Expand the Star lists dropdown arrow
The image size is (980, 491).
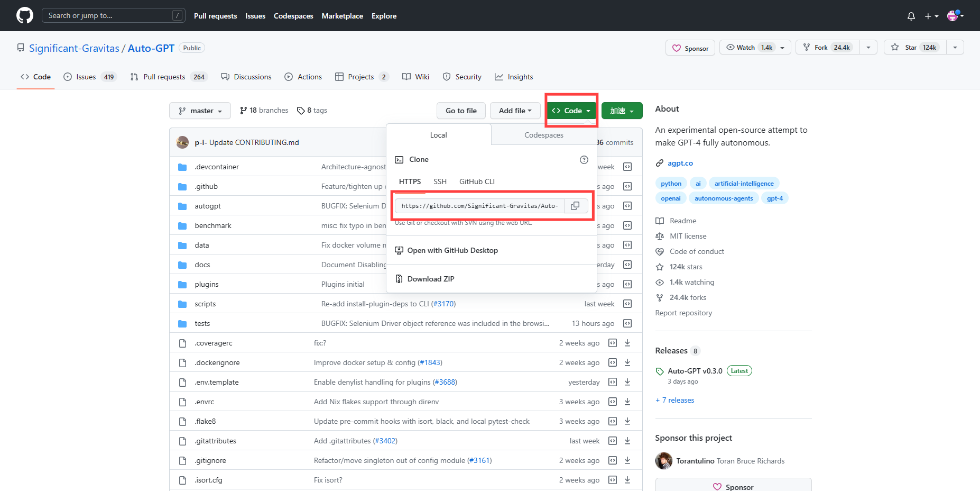tap(955, 48)
